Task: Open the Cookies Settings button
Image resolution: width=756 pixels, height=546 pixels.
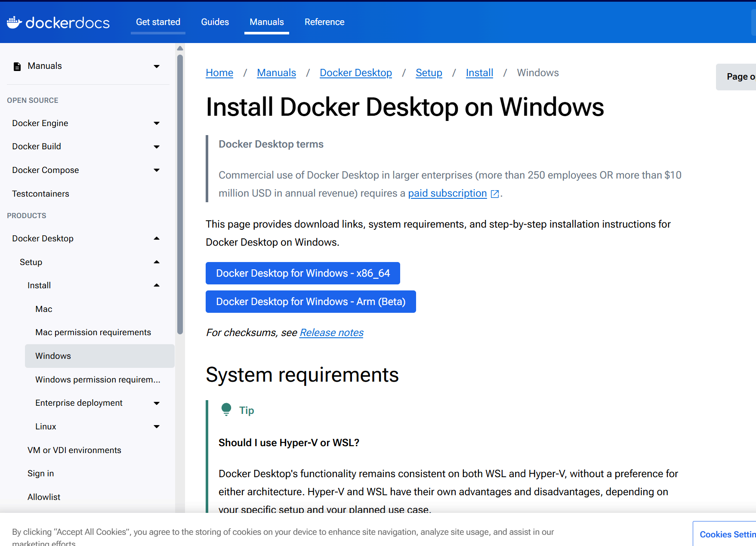Action: pyautogui.click(x=725, y=534)
